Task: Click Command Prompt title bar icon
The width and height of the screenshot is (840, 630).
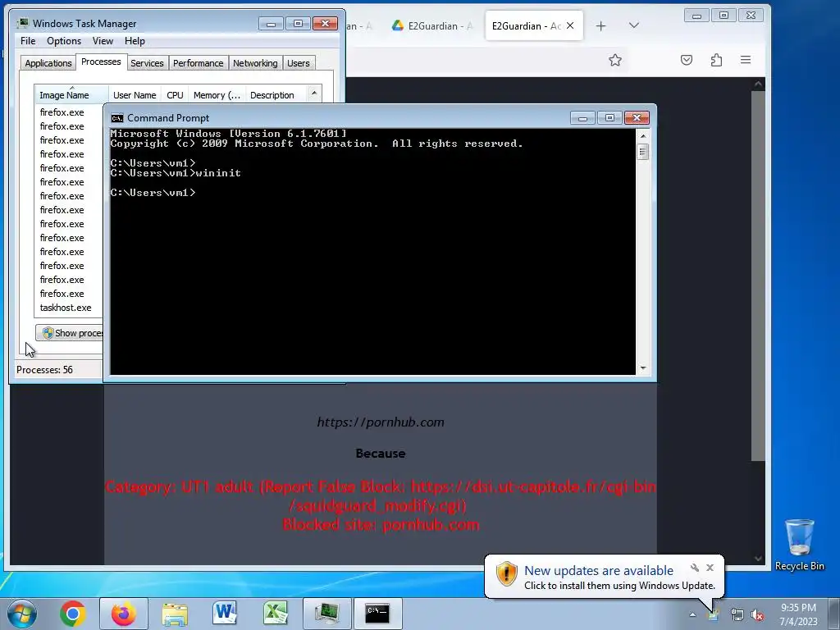Action: point(116,118)
